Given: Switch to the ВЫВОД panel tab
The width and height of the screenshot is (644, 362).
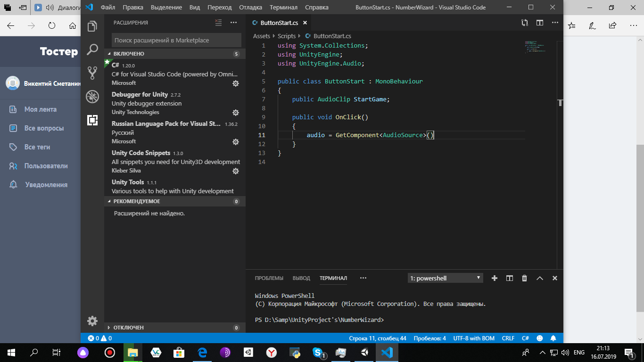Looking at the screenshot, I should pyautogui.click(x=301, y=278).
